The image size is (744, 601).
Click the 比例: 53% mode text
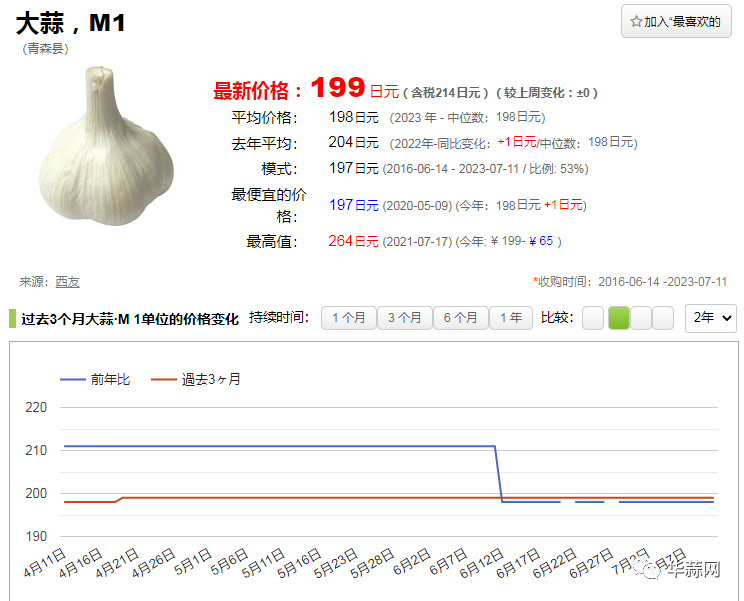pos(558,169)
